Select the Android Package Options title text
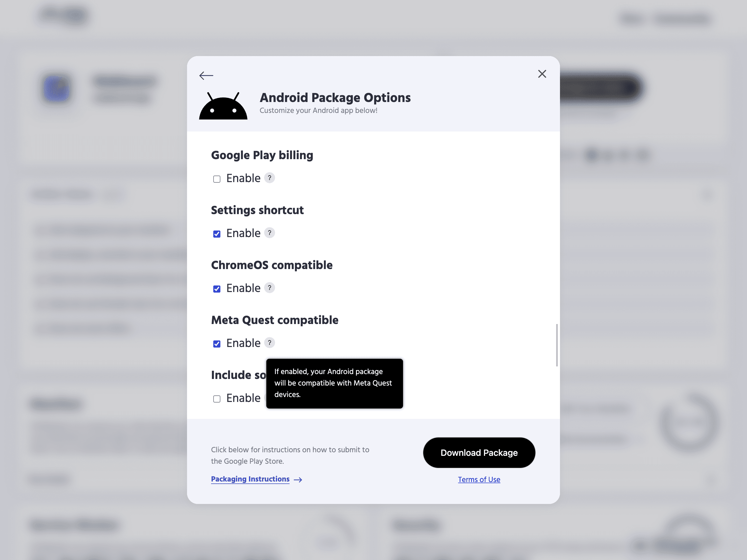This screenshot has width=747, height=560. [x=335, y=98]
